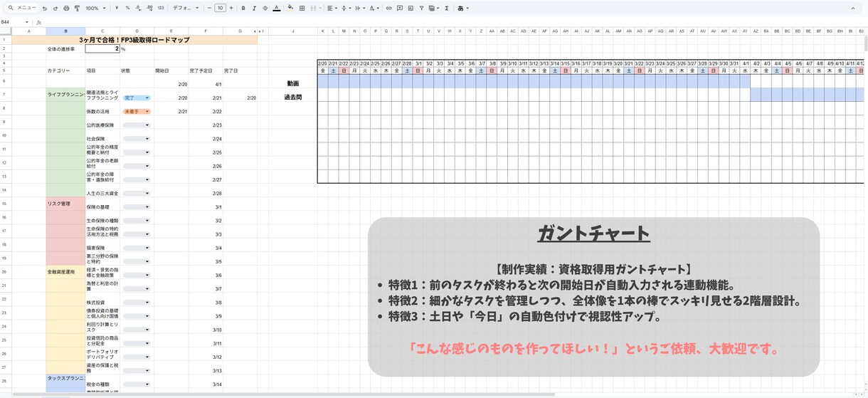
Task: Increase font size with plus button
Action: (231, 8)
